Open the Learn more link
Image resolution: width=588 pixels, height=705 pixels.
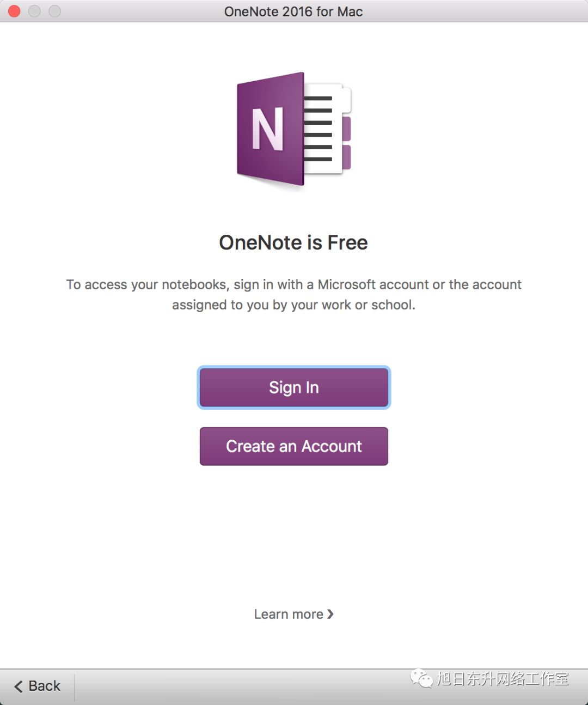coord(289,614)
